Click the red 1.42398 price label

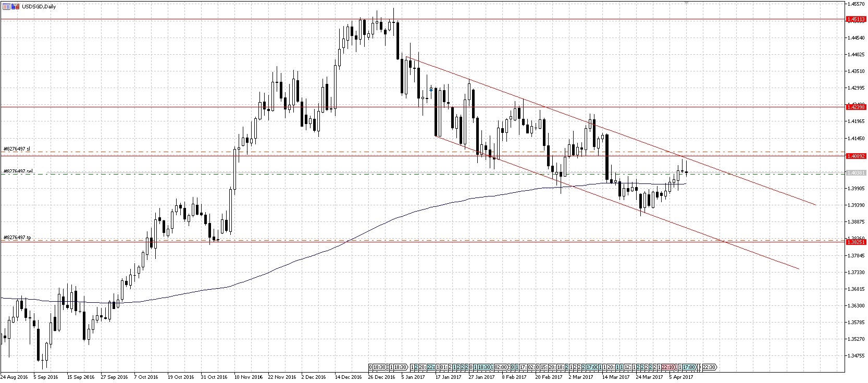tap(856, 107)
